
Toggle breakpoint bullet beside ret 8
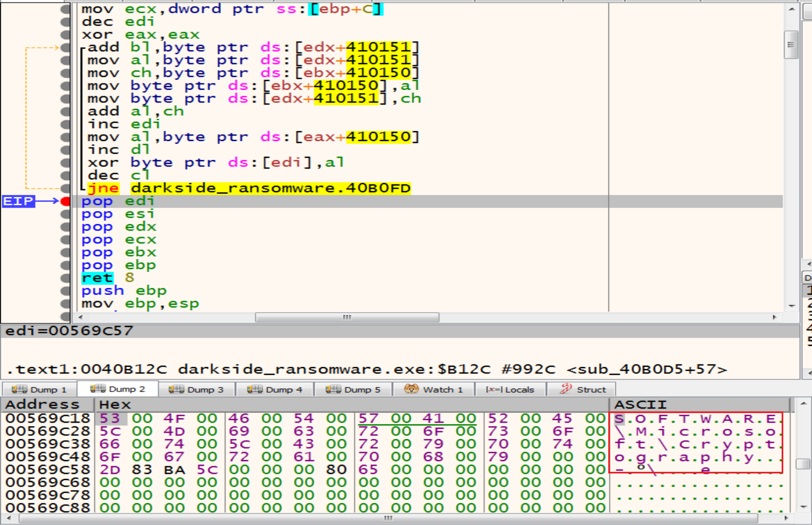[65, 278]
